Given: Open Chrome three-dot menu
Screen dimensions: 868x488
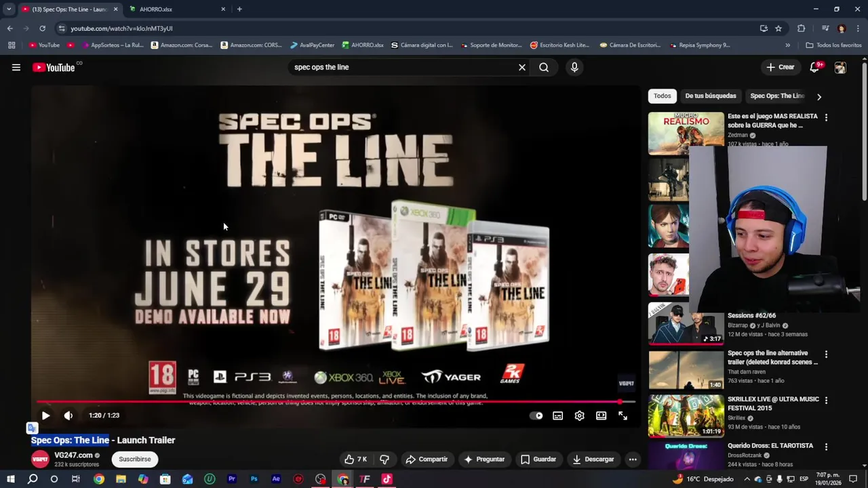Looking at the screenshot, I should pos(858,28).
